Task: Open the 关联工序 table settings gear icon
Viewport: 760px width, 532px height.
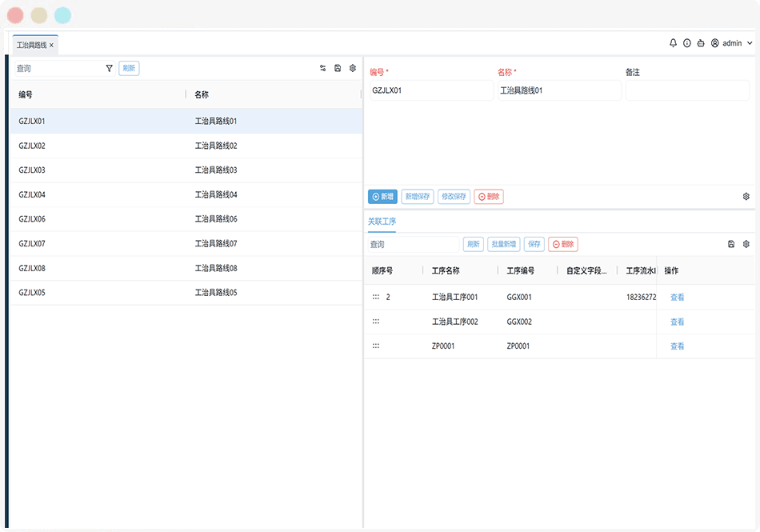Action: [746, 244]
